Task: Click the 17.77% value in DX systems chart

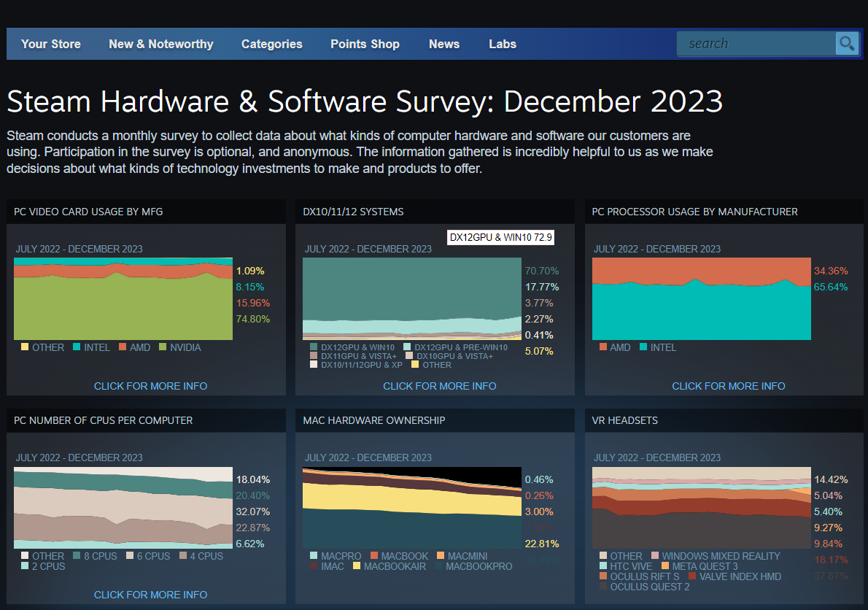Action: (542, 287)
